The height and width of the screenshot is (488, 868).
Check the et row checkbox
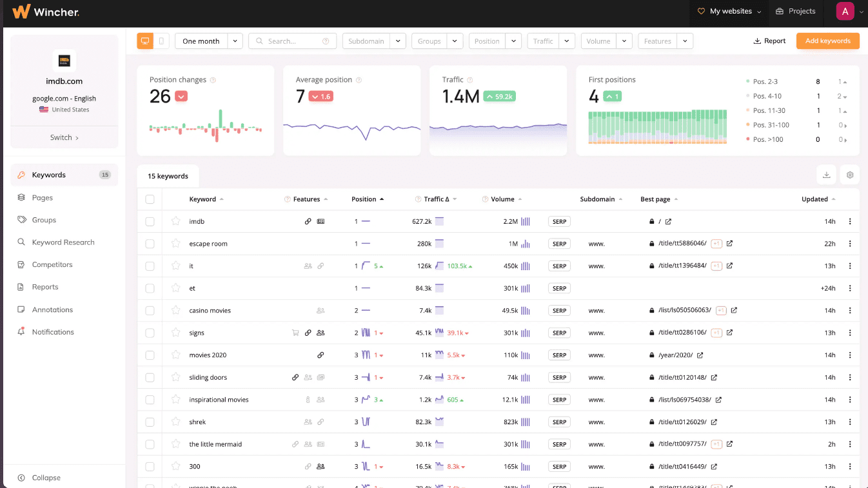pyautogui.click(x=150, y=288)
